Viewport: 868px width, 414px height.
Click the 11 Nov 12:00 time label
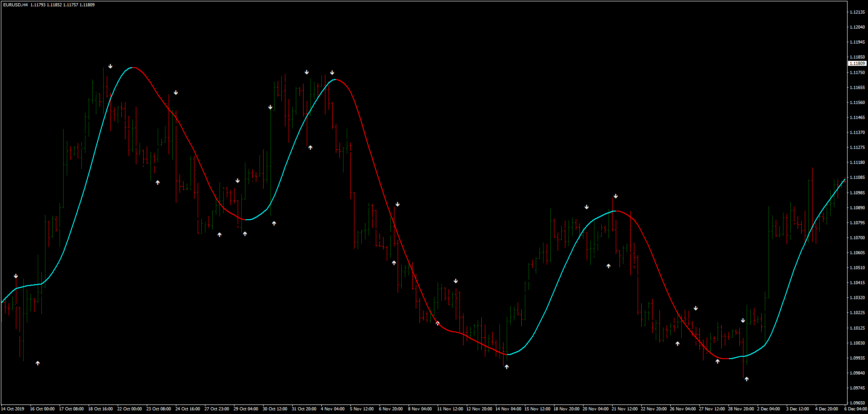click(450, 409)
